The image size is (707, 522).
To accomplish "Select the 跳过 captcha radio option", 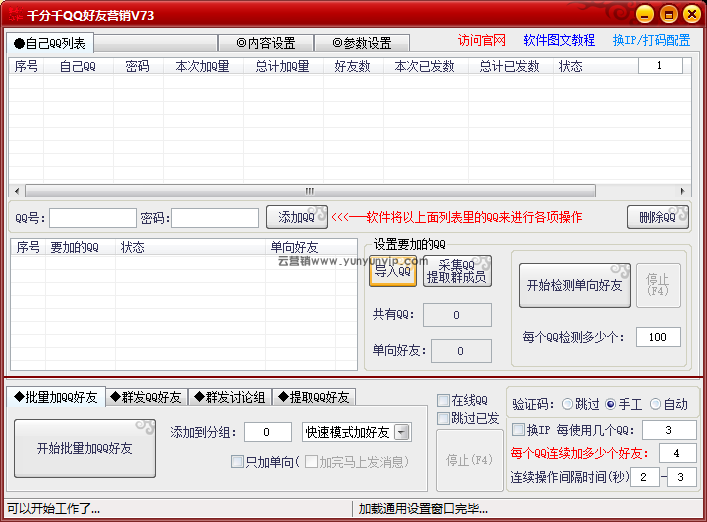I will pyautogui.click(x=568, y=404).
